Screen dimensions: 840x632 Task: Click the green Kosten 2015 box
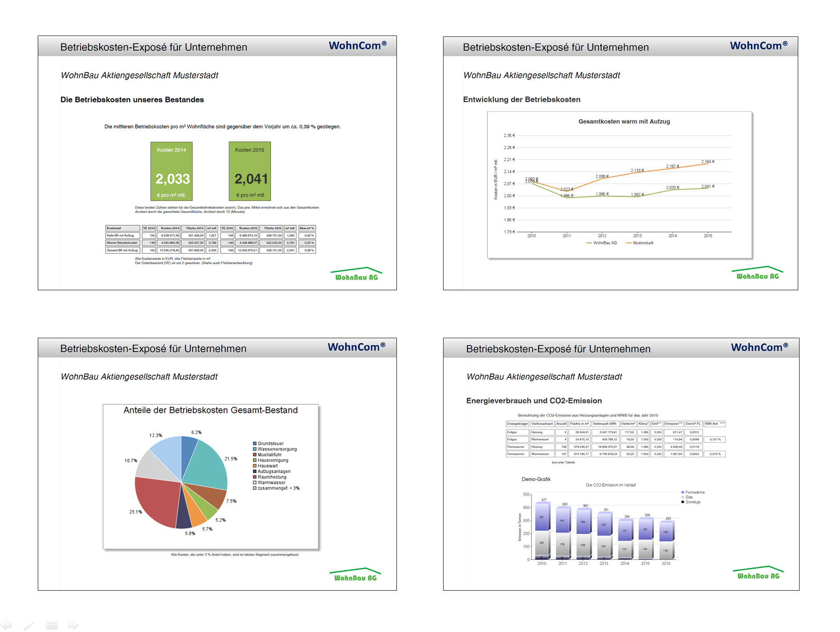pos(250,171)
